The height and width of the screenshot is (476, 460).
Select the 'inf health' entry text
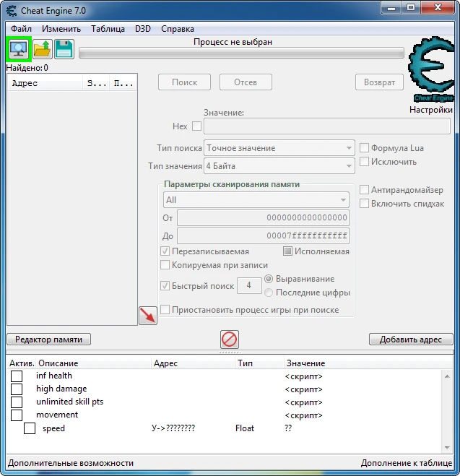[54, 376]
